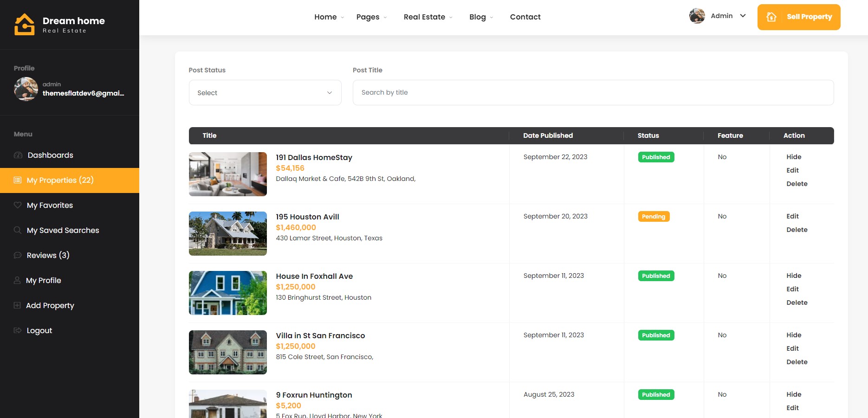The image size is (868, 418).
Task: Expand the Home menu chevron
Action: coord(343,17)
